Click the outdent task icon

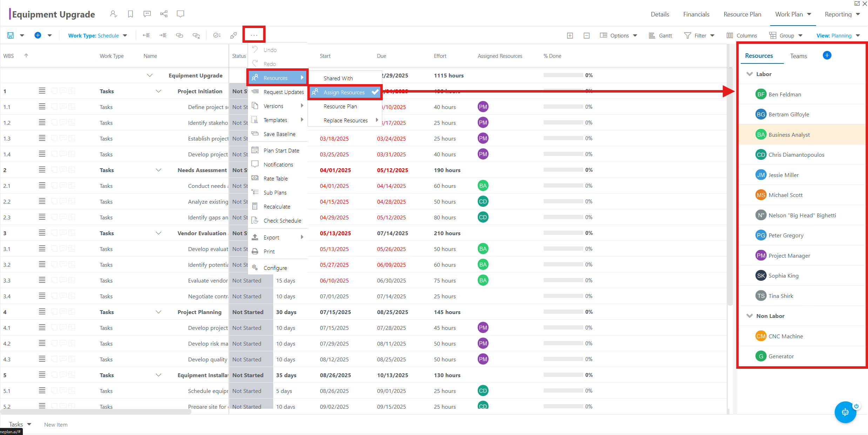coord(146,35)
